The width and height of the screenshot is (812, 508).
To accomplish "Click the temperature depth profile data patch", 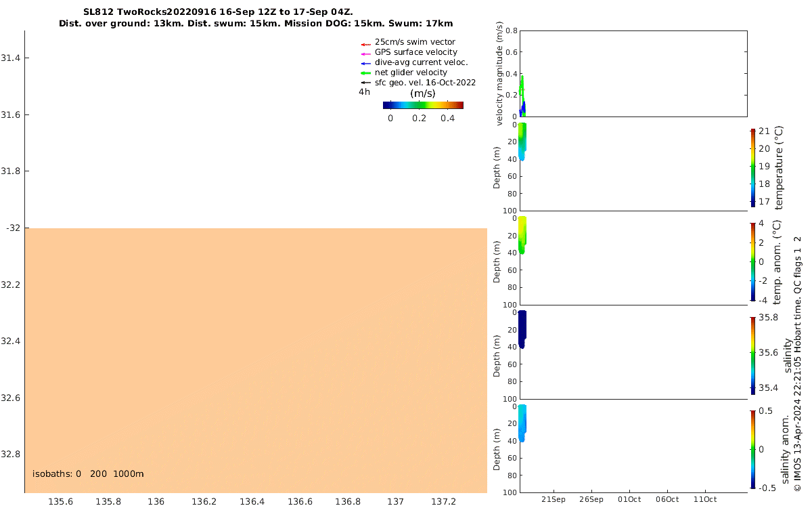I will [522, 141].
